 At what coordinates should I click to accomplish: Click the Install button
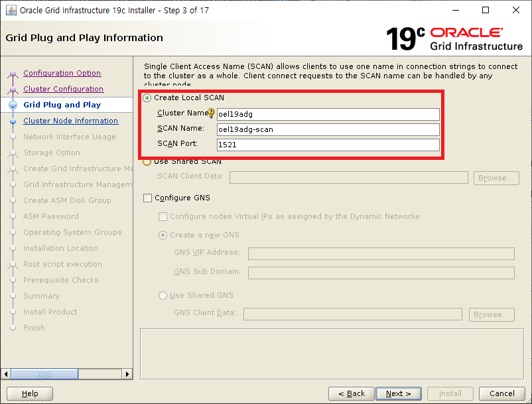point(450,394)
